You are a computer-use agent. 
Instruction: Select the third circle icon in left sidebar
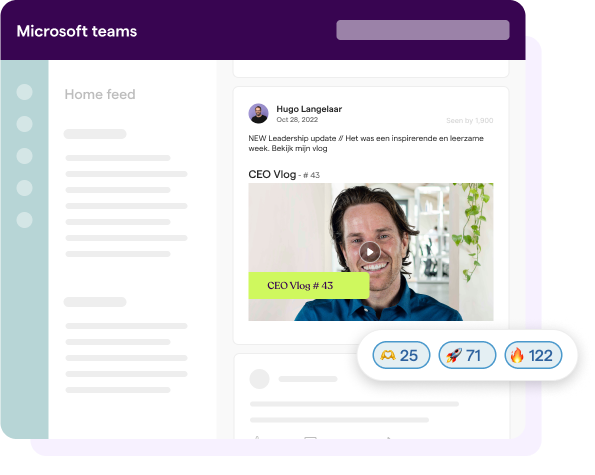click(25, 156)
